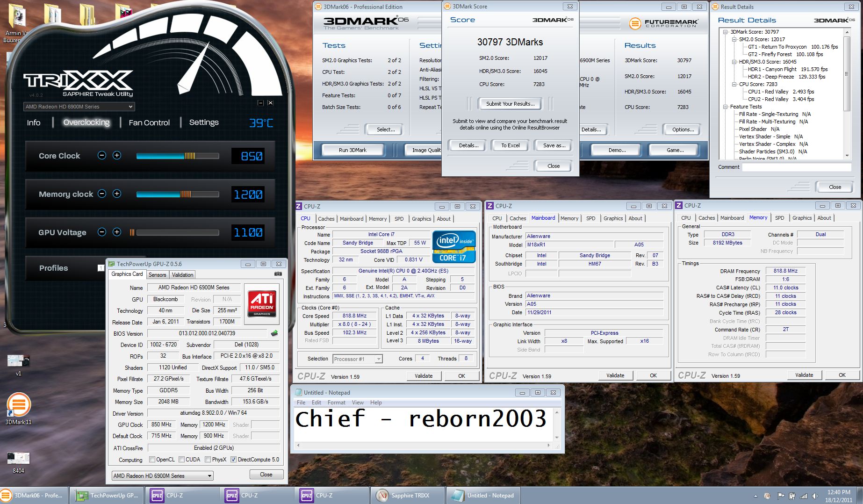
Task: Click the Comment field in Result Details
Action: [x=797, y=167]
